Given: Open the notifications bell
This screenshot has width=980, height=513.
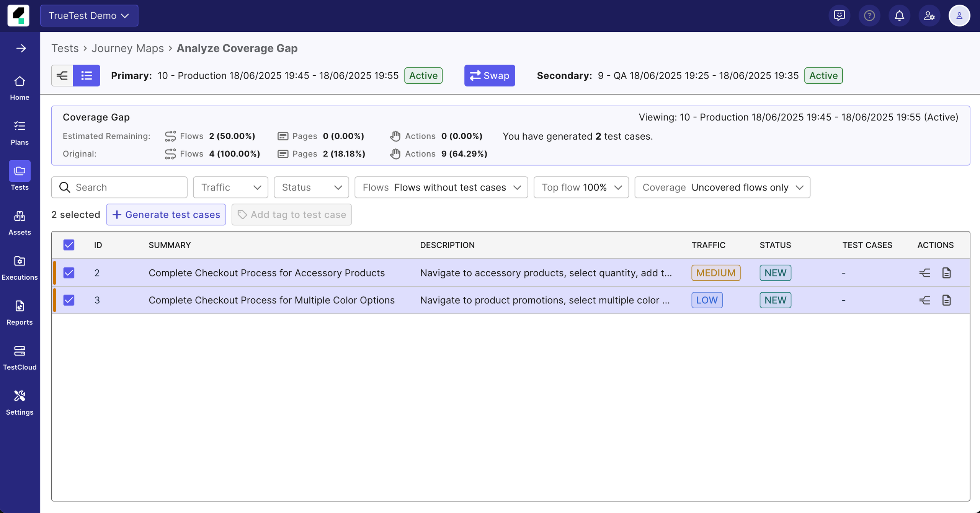Looking at the screenshot, I should pyautogui.click(x=899, y=16).
